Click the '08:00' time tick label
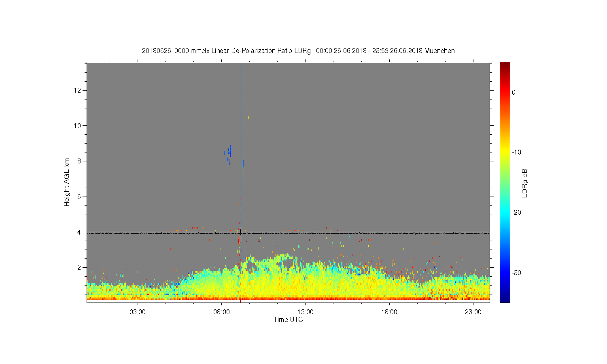This screenshot has width=607, height=364. point(222,312)
